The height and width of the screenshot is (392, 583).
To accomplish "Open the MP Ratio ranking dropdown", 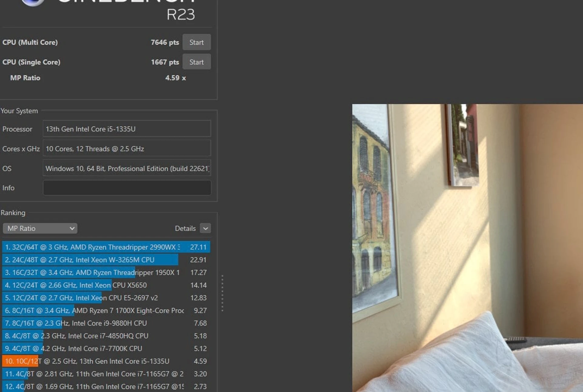I will coord(40,228).
